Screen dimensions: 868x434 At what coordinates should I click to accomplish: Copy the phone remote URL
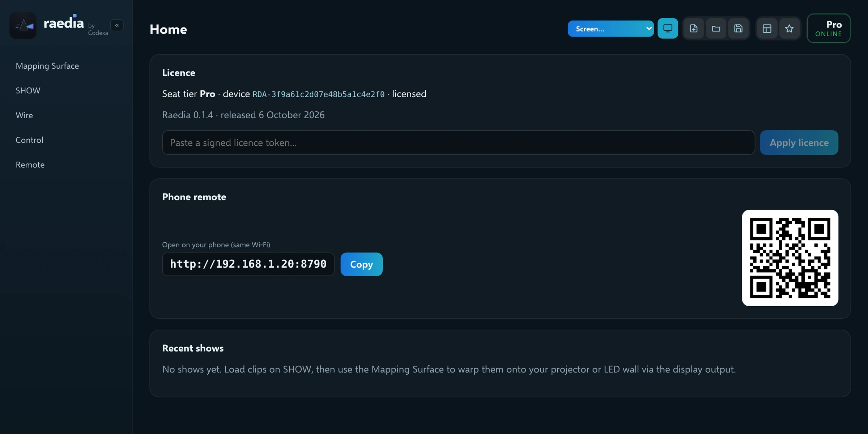click(361, 264)
